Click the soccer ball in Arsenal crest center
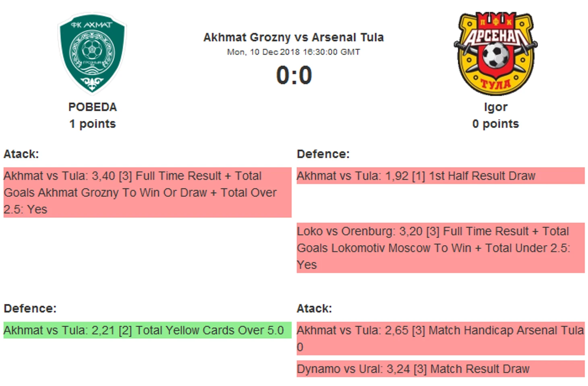Viewport: 588px width, 386px height. [496, 55]
